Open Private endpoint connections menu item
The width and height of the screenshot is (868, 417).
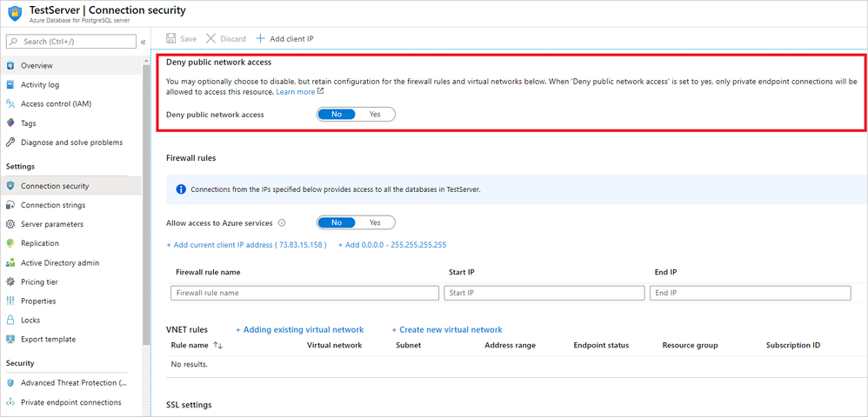click(70, 402)
